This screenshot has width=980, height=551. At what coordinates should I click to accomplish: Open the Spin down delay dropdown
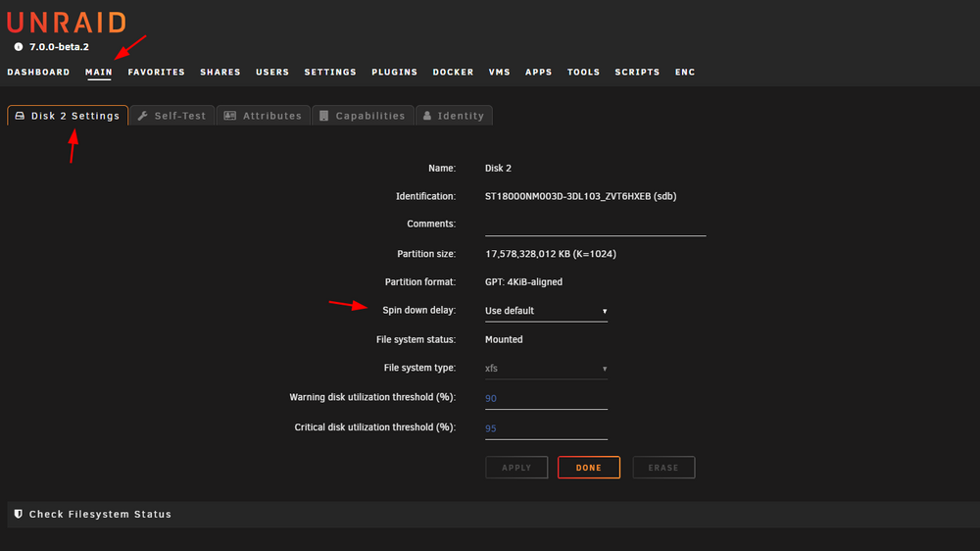tap(546, 311)
